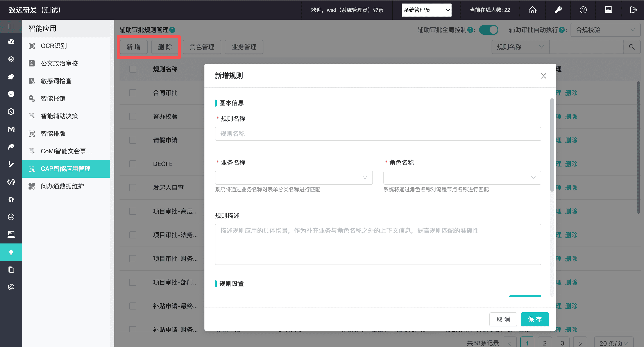
Task: Log out using the exit icon
Action: [x=633, y=10]
